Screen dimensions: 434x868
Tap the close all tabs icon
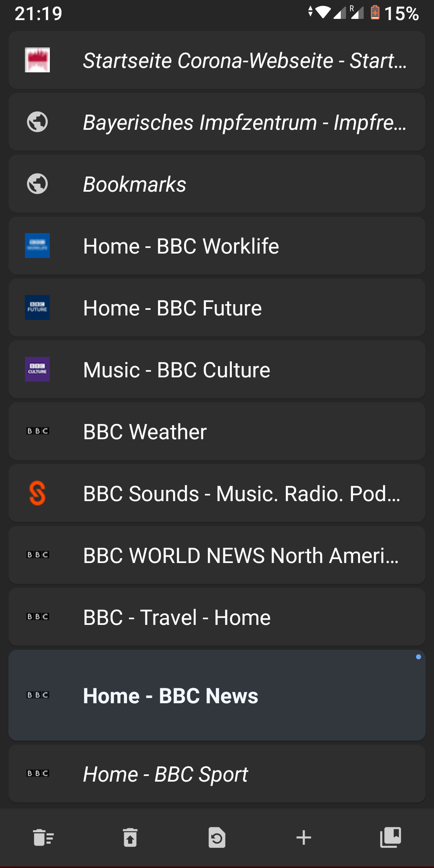click(x=43, y=838)
